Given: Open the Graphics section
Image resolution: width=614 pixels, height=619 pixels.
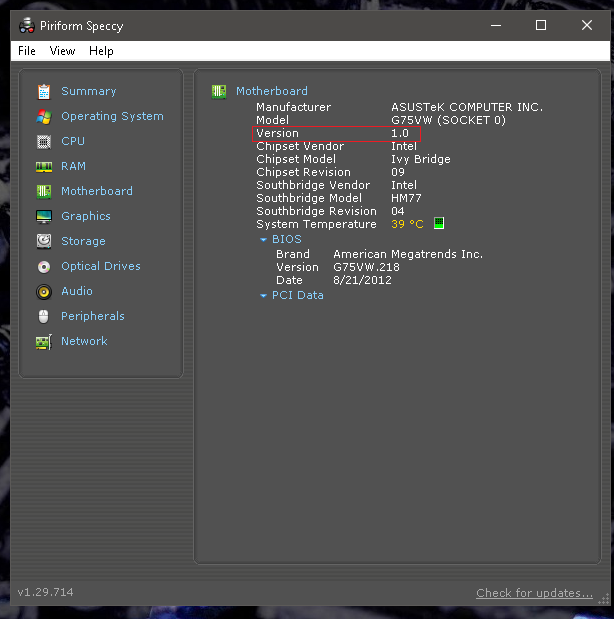Looking at the screenshot, I should tap(86, 216).
